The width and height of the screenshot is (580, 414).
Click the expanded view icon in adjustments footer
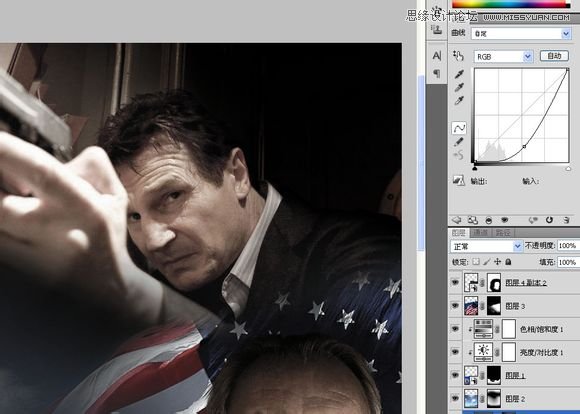(x=473, y=220)
